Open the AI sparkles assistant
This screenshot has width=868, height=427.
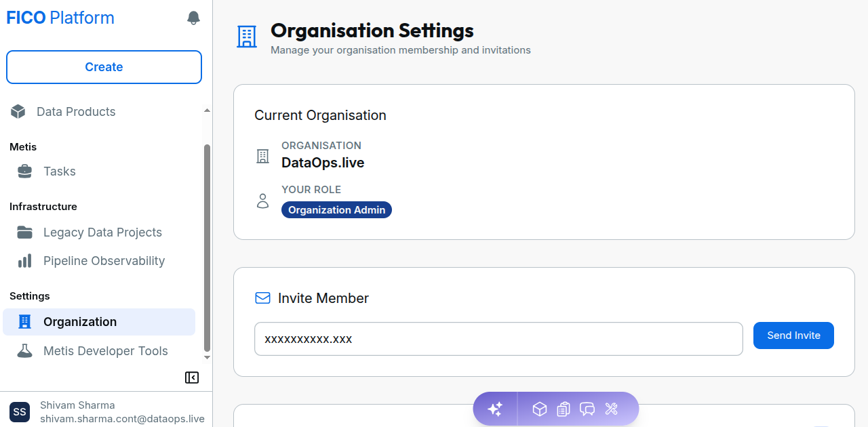[495, 409]
